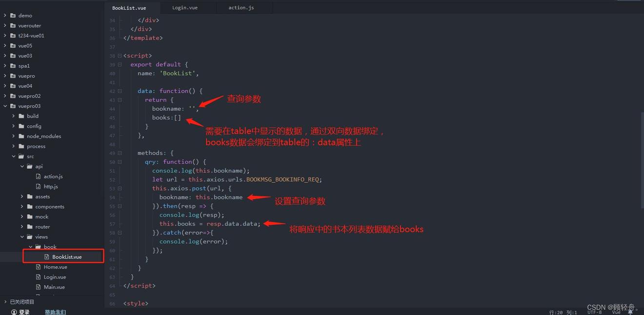Toggle code fold at data function line 42

[x=120, y=91]
